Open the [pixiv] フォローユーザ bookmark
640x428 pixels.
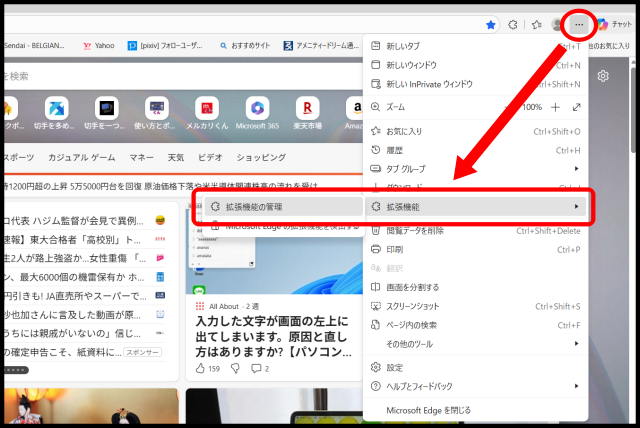click(x=165, y=46)
